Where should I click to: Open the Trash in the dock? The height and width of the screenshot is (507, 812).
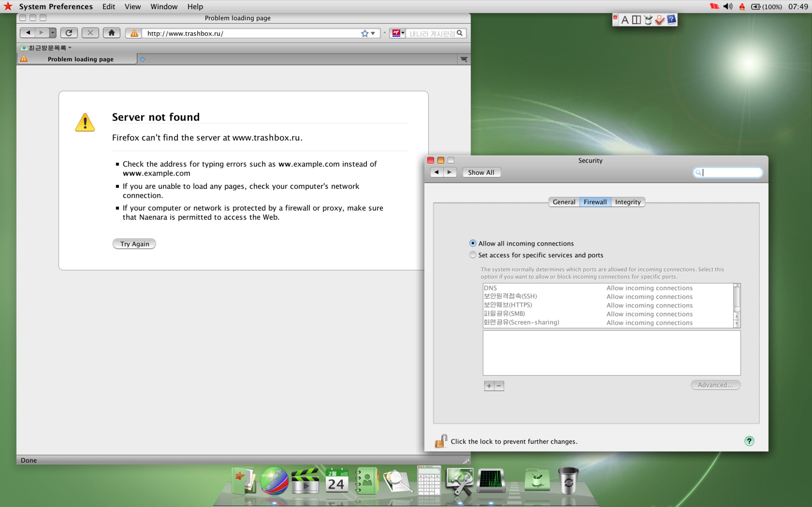pyautogui.click(x=568, y=481)
